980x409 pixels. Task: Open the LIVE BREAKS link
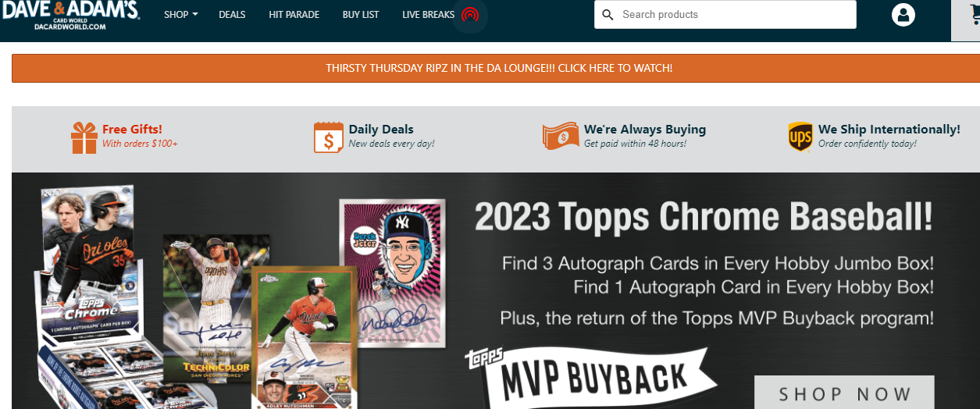click(428, 15)
